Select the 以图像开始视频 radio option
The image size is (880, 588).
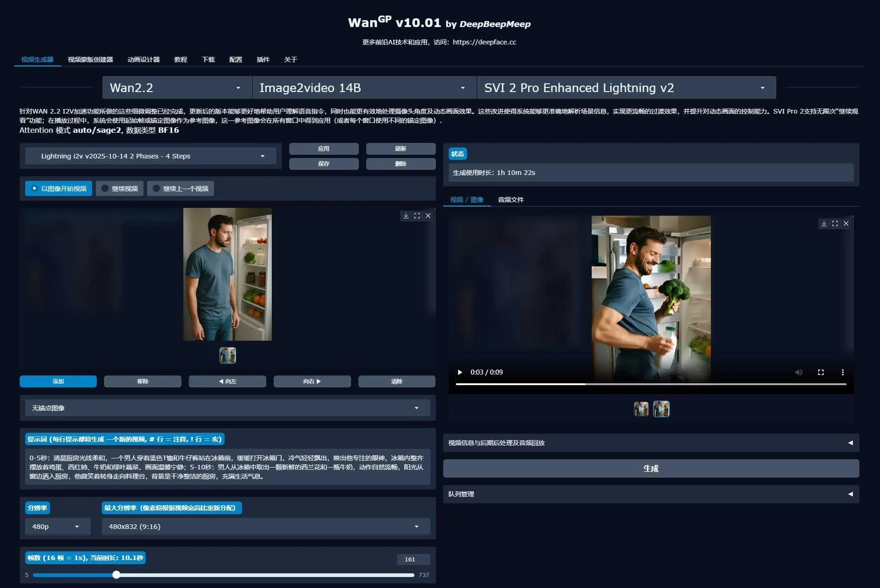[58, 188]
